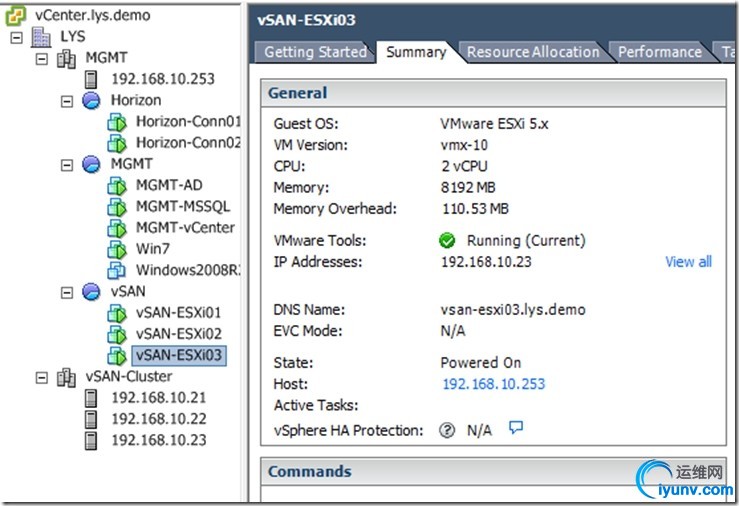Select Horizon-Conn01 in the inventory
The width and height of the screenshot is (739, 506).
coord(188,122)
